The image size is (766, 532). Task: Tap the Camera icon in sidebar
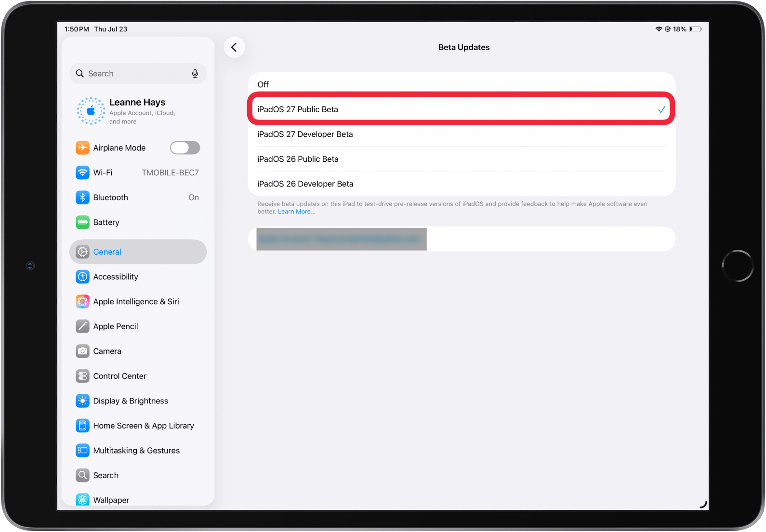point(82,351)
